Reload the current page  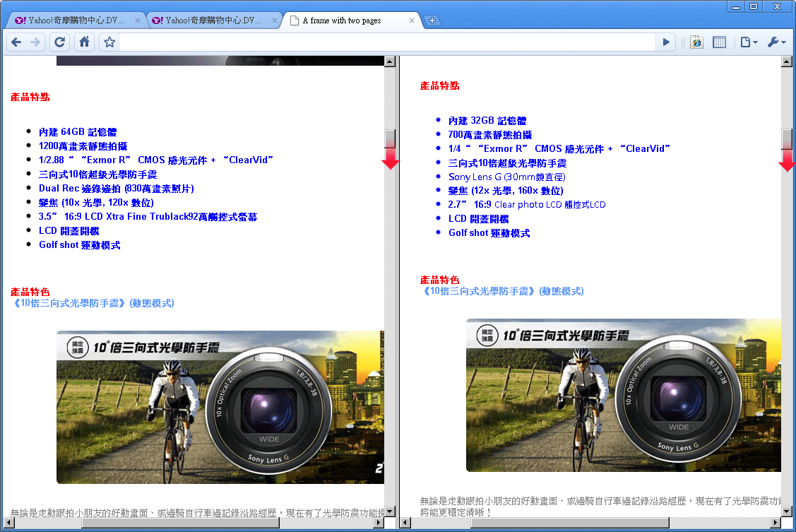[59, 42]
